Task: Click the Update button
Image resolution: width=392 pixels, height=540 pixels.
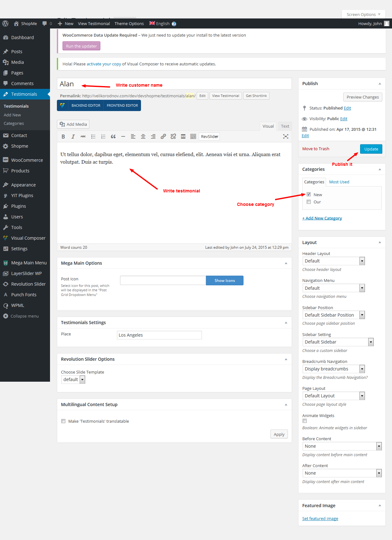Action: pyautogui.click(x=371, y=149)
